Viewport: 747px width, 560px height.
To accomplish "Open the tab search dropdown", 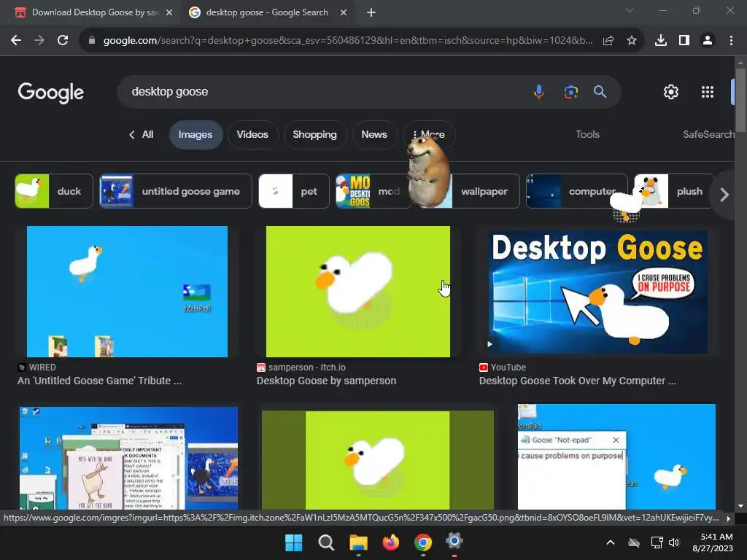I will (630, 10).
